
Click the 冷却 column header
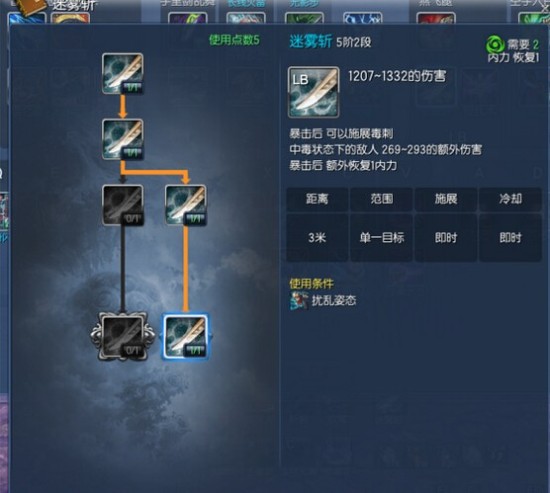pos(510,199)
